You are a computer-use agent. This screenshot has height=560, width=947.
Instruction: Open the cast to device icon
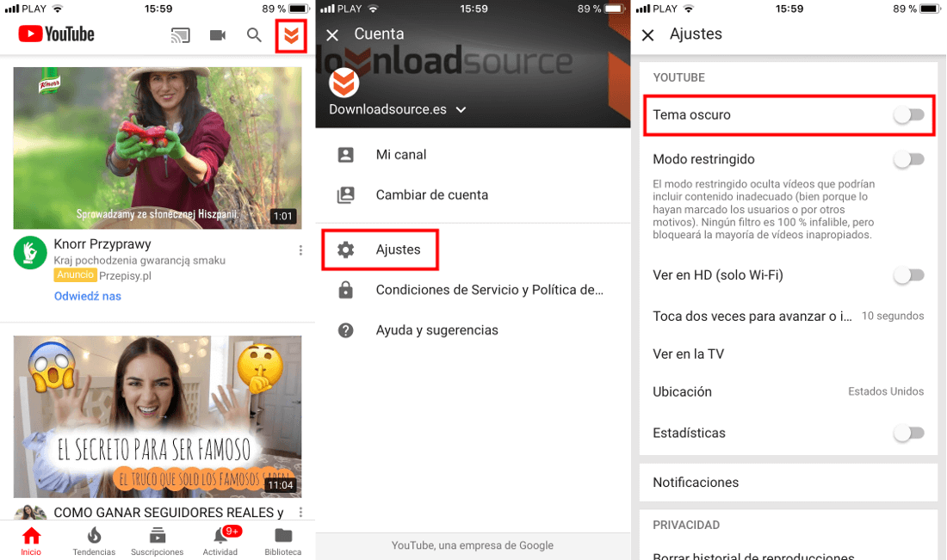coord(180,35)
